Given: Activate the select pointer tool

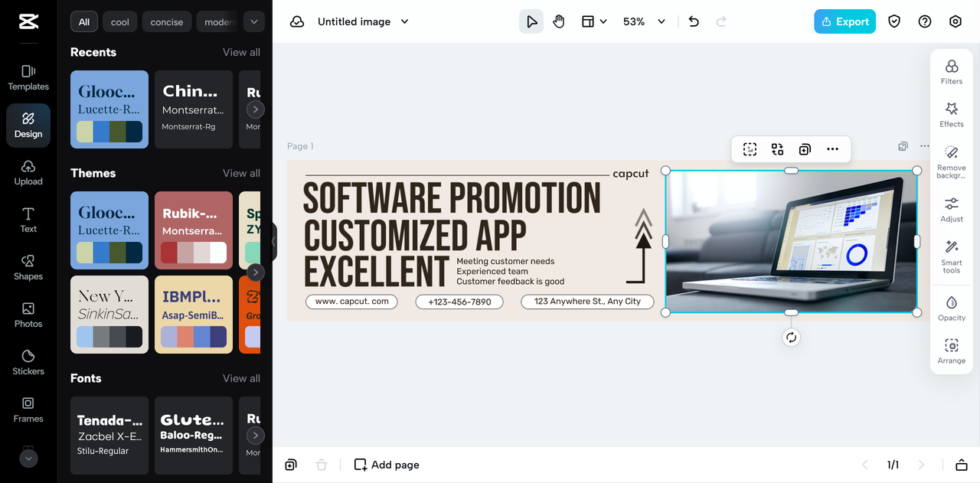Looking at the screenshot, I should (531, 21).
